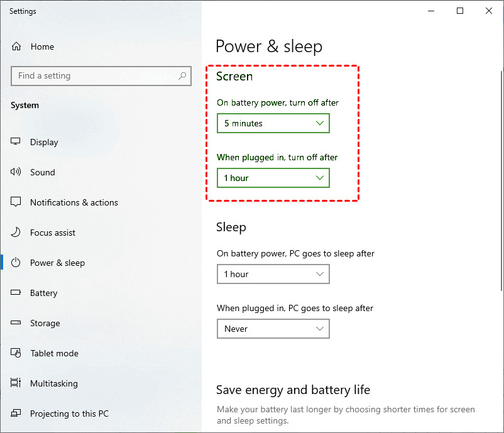Viewport: 504px width, 433px height.
Task: Open battery power PC sleep dropdown
Action: pyautogui.click(x=273, y=274)
